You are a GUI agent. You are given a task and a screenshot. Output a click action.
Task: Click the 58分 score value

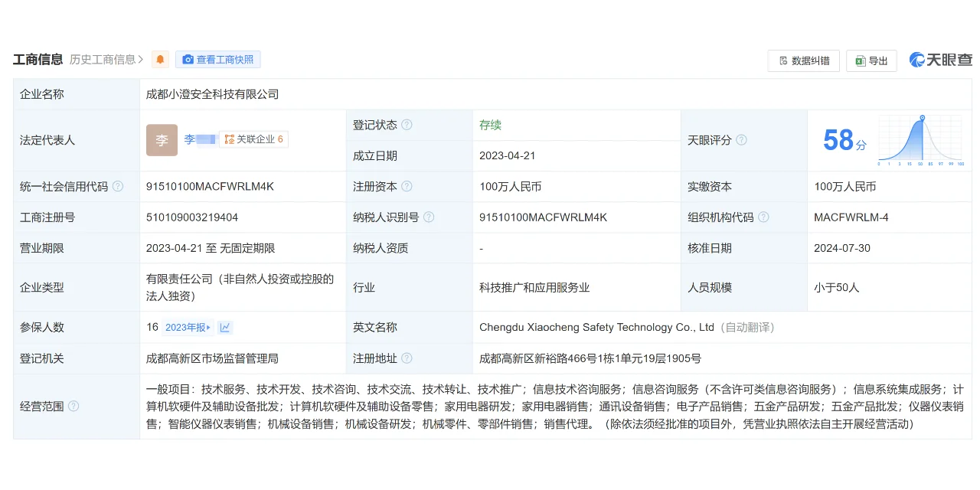(844, 140)
